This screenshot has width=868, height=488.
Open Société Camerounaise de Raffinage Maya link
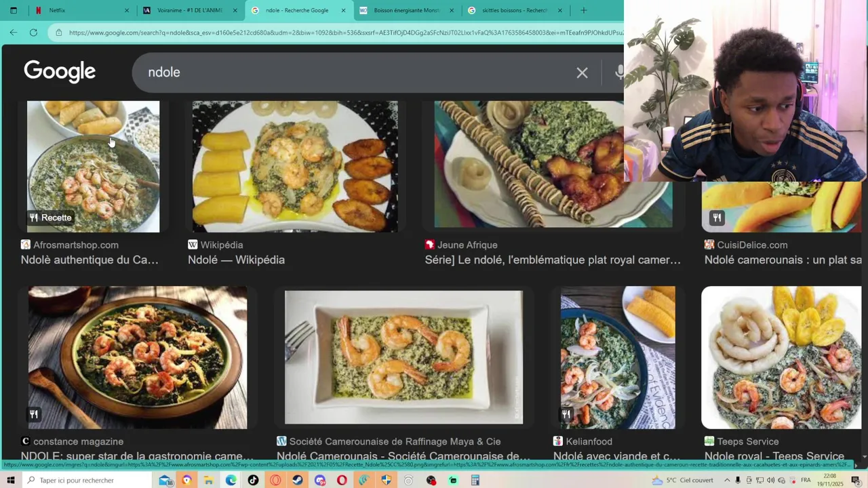tap(395, 441)
